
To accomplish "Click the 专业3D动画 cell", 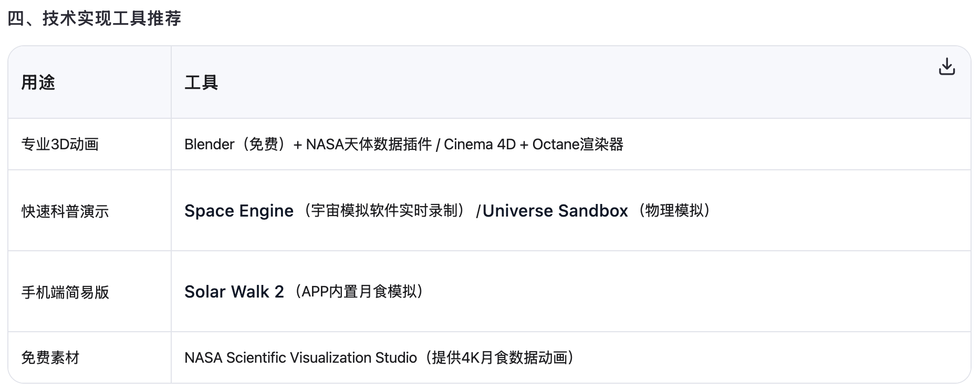I will 60,145.
